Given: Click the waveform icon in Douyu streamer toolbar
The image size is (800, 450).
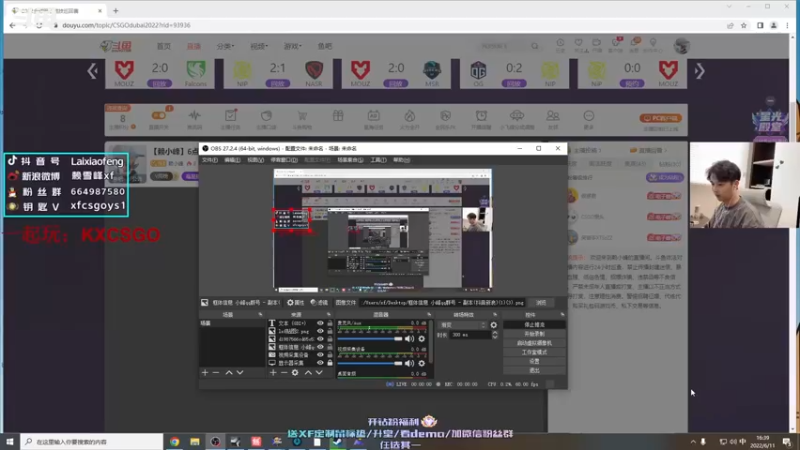Looking at the screenshot, I should tap(194, 116).
